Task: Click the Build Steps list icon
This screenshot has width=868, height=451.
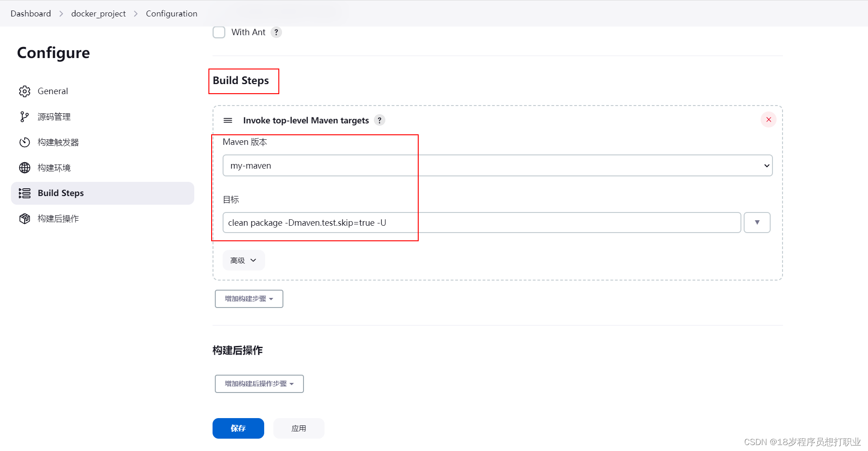Action: [x=25, y=193]
